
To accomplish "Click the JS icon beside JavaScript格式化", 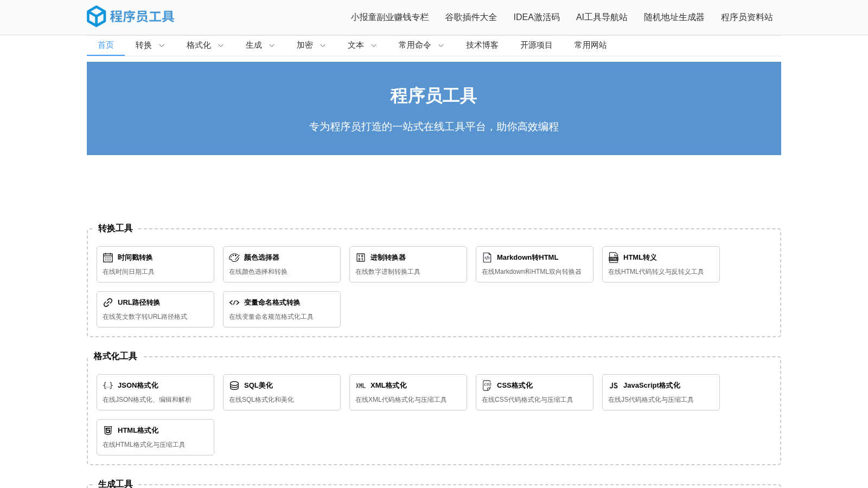I will [614, 386].
